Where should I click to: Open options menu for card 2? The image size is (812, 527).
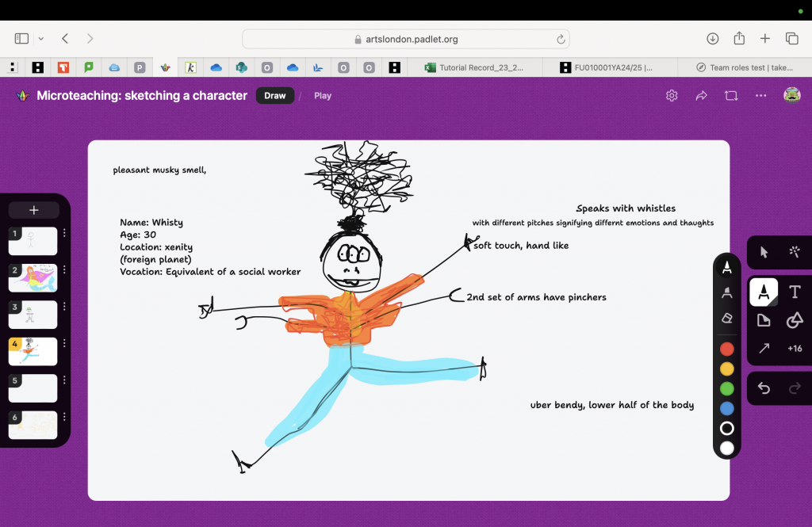[64, 270]
